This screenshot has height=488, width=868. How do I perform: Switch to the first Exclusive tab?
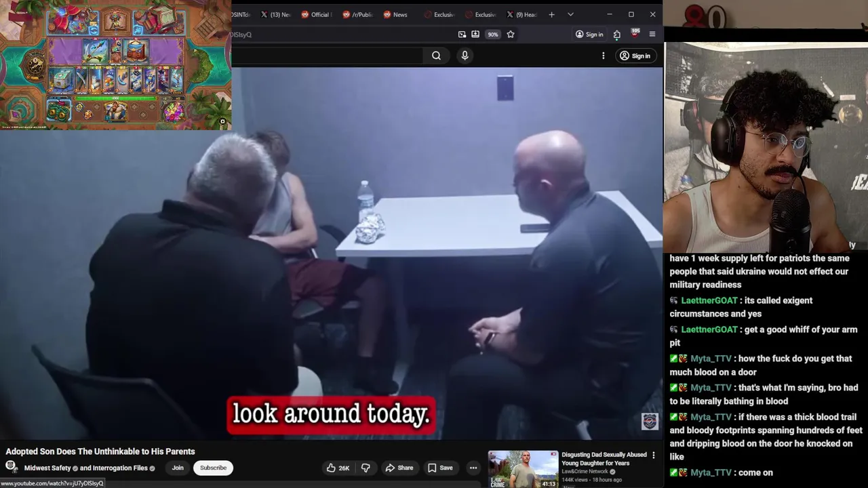439,14
